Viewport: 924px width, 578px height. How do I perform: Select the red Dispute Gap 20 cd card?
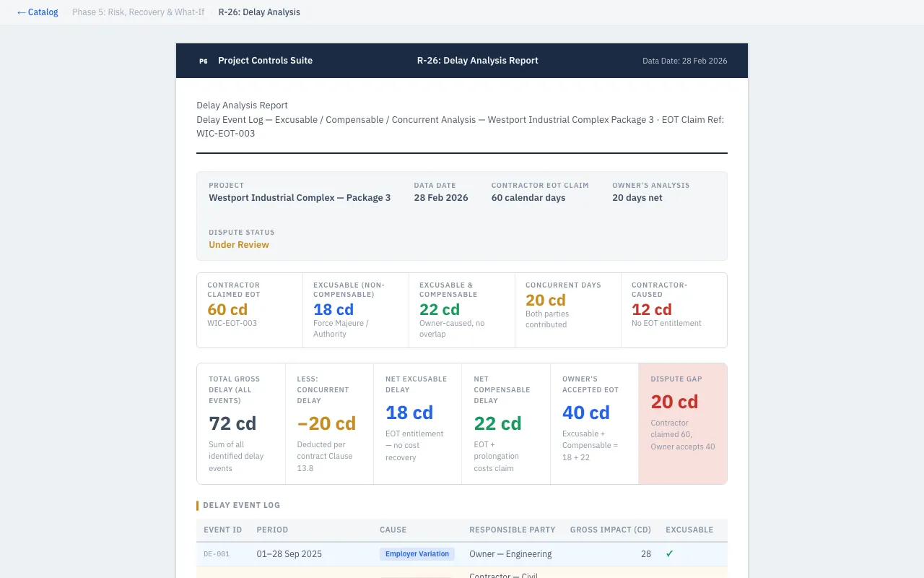tap(682, 423)
